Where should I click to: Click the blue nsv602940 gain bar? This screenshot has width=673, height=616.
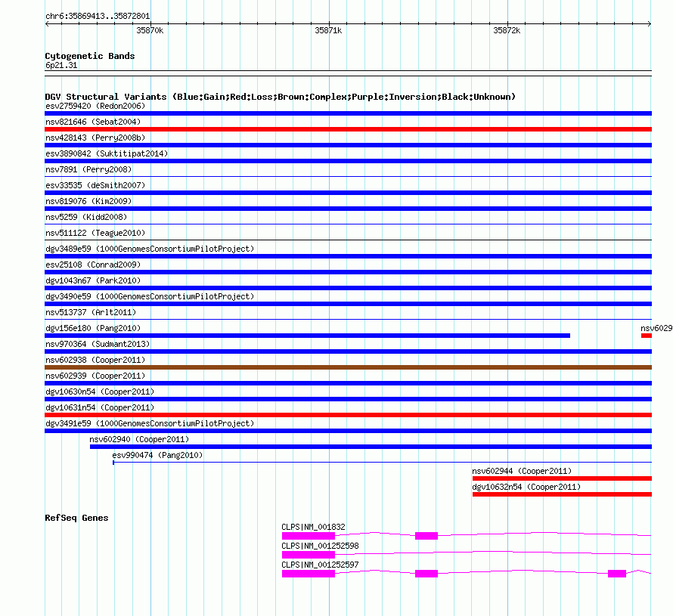click(x=371, y=447)
